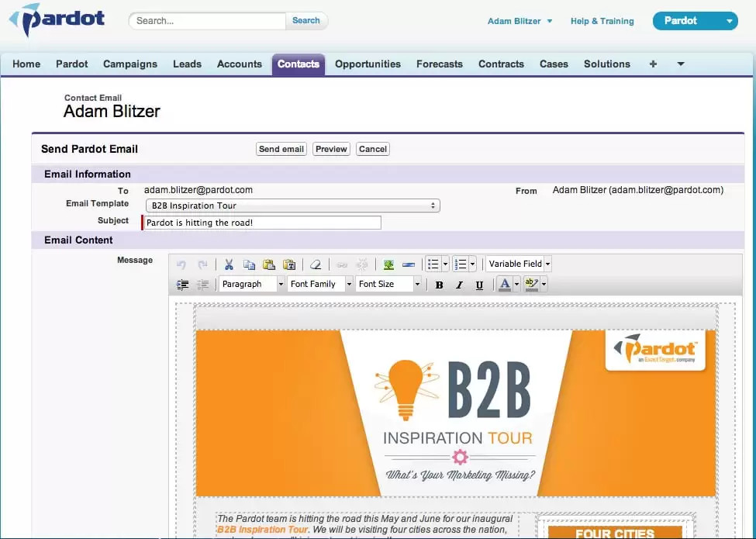Open the text color picker arrow
This screenshot has height=539, width=756.
[x=516, y=285]
